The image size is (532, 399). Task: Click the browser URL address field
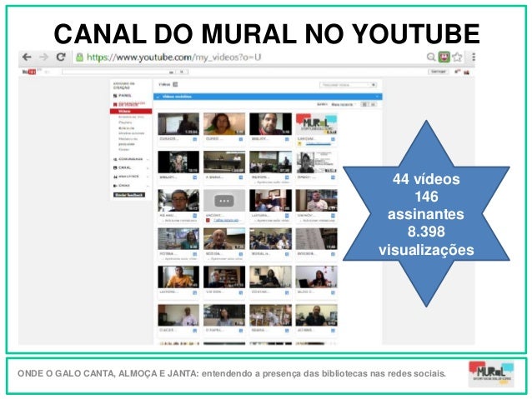click(x=250, y=57)
